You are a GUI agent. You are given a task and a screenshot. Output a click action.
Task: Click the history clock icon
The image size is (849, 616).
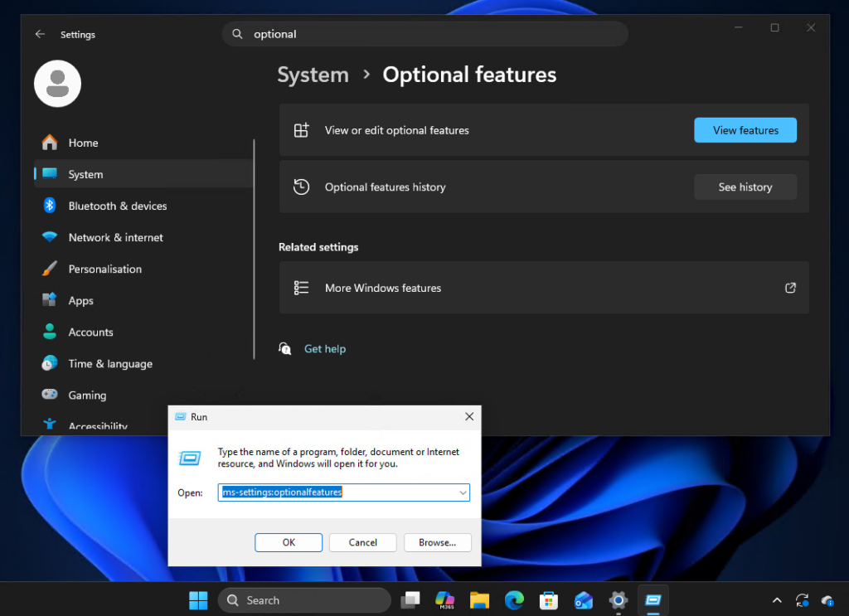point(302,187)
